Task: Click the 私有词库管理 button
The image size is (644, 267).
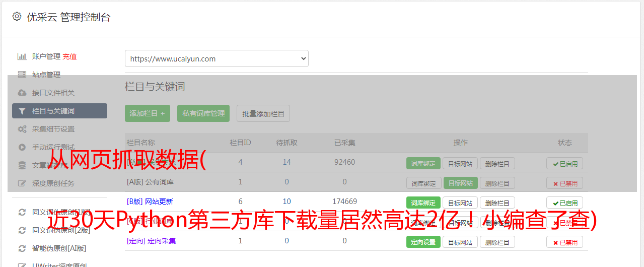Action: (204, 113)
